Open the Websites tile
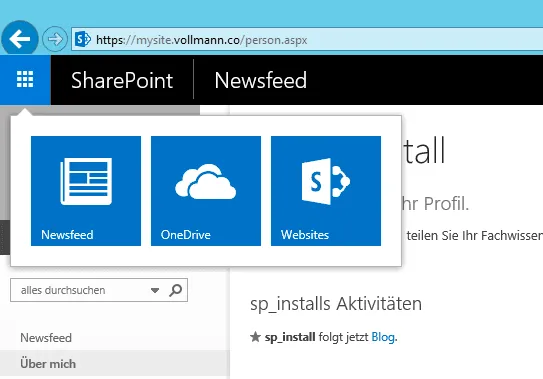 (x=326, y=191)
